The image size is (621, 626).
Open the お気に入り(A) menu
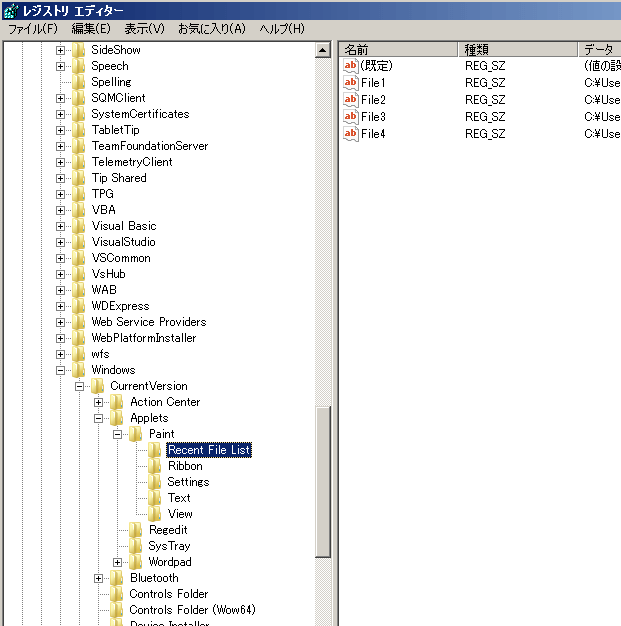(x=212, y=29)
